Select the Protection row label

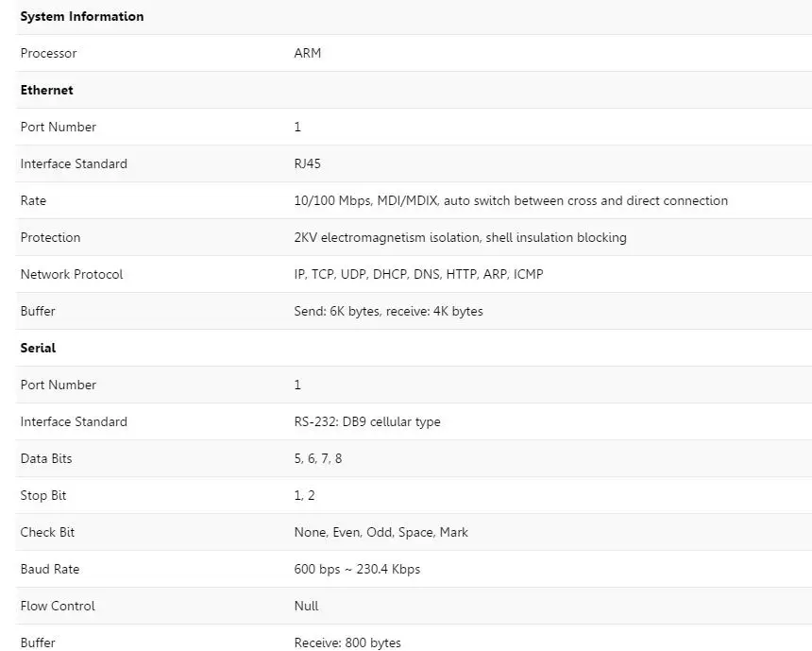click(50, 237)
